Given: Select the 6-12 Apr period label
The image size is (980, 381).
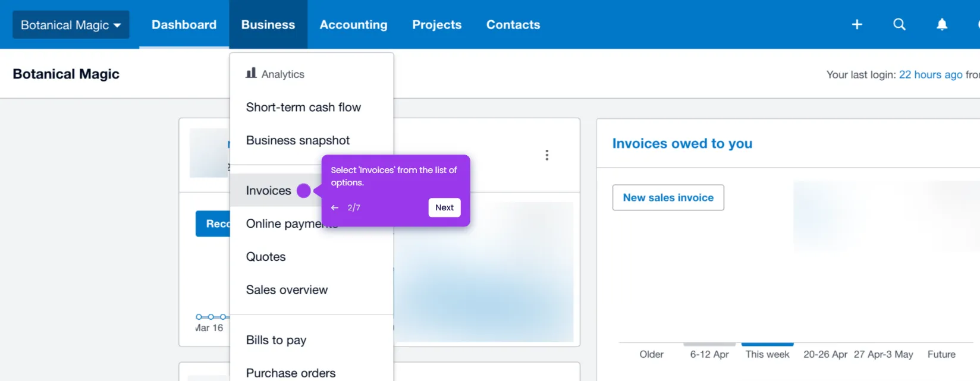Looking at the screenshot, I should click(709, 354).
